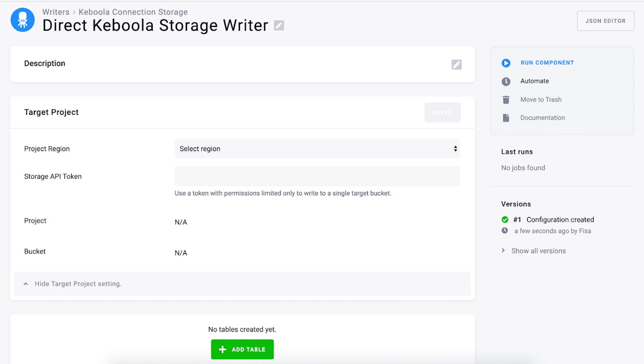Choose Move to Trash
644x364 pixels.
[541, 100]
